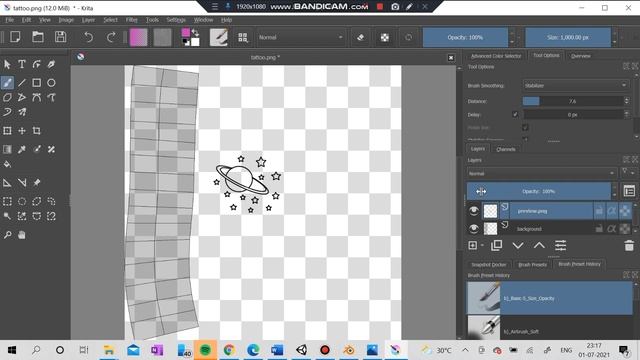Create a new document from toolbar
This screenshot has width=640, height=360.
(15, 37)
